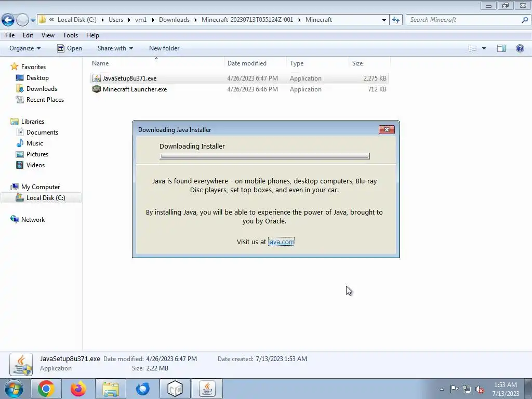The width and height of the screenshot is (532, 399).
Task: Click the New folder button
Action: point(164,48)
